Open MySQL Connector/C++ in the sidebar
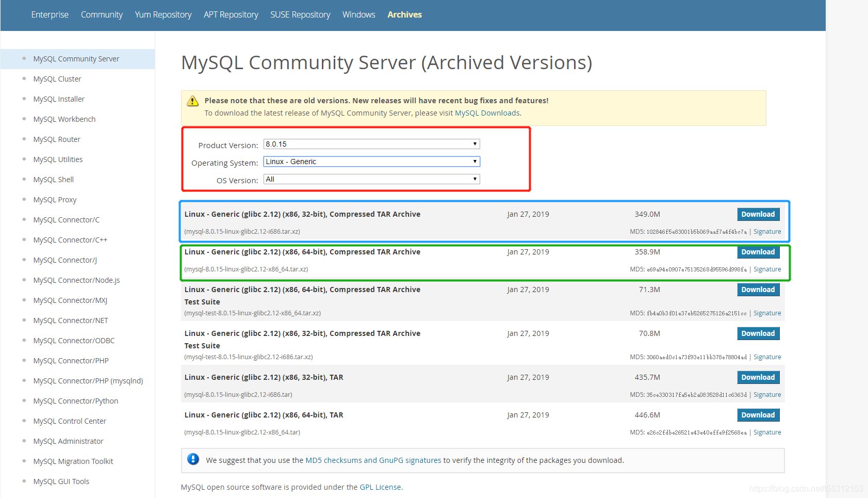This screenshot has width=868, height=498. click(70, 240)
